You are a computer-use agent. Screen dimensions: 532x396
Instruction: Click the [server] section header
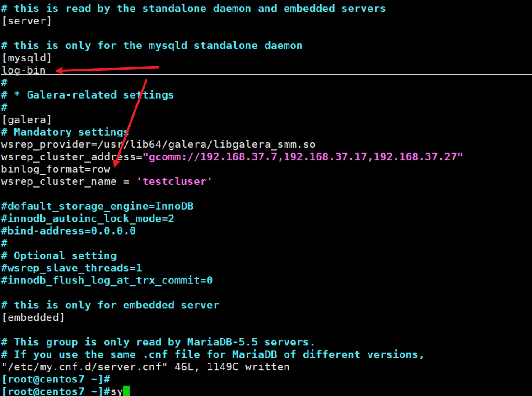coord(26,21)
